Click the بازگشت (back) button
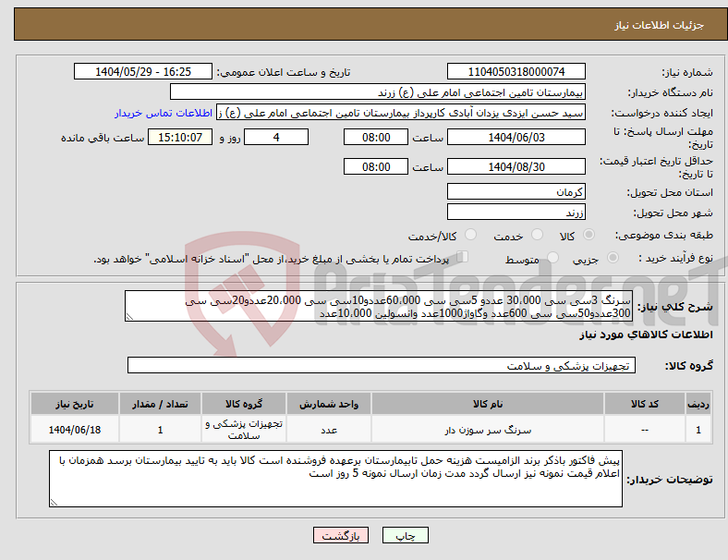This screenshot has width=728, height=560. 341,535
